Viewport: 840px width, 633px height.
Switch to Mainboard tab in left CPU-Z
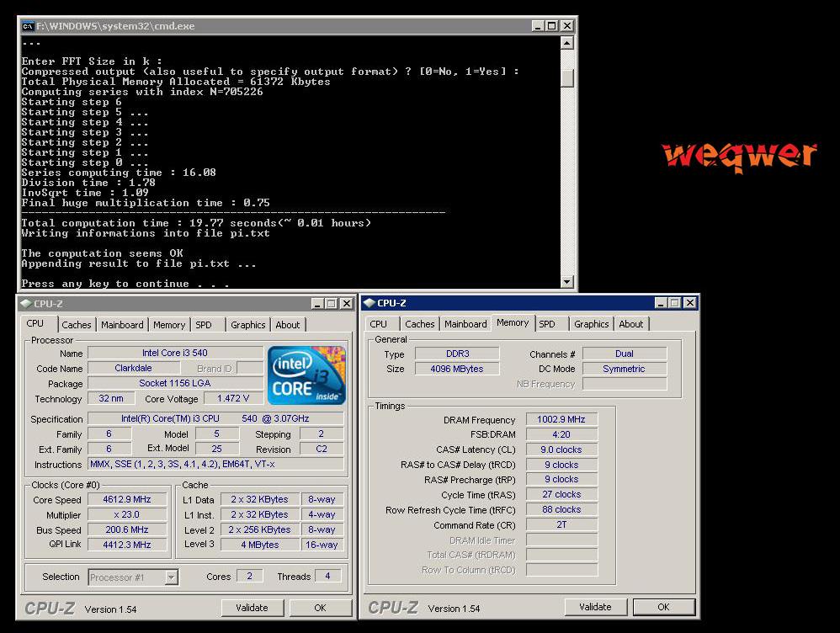122,325
